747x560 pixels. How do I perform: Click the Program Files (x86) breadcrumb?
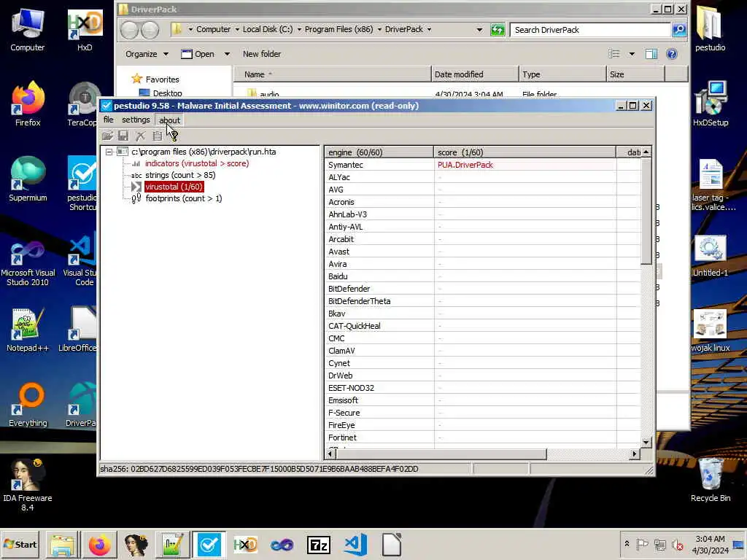pyautogui.click(x=338, y=29)
